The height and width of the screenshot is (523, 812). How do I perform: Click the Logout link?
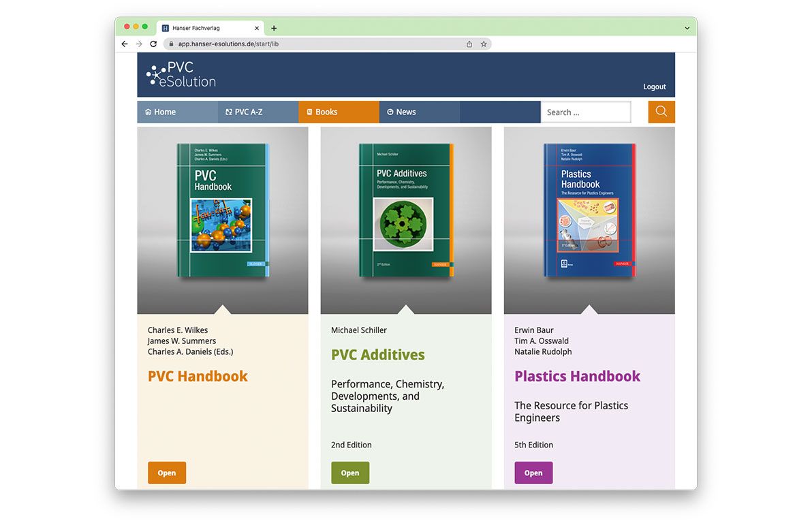655,86
